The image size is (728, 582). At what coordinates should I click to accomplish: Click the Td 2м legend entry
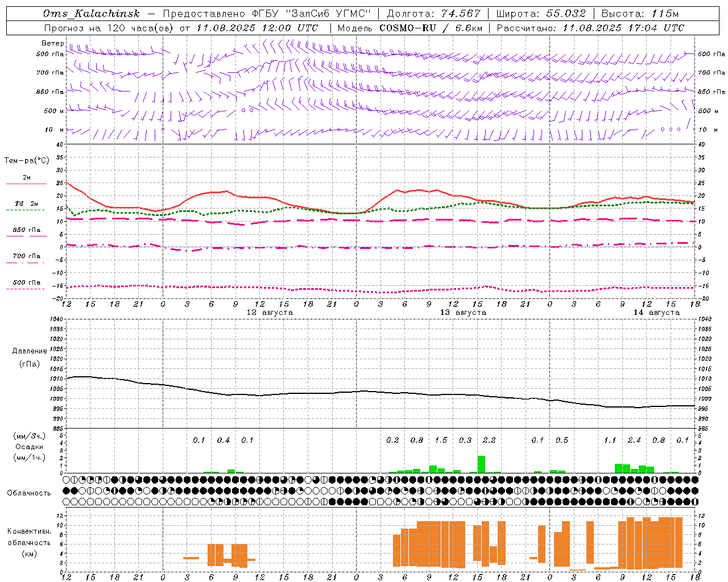coord(26,203)
